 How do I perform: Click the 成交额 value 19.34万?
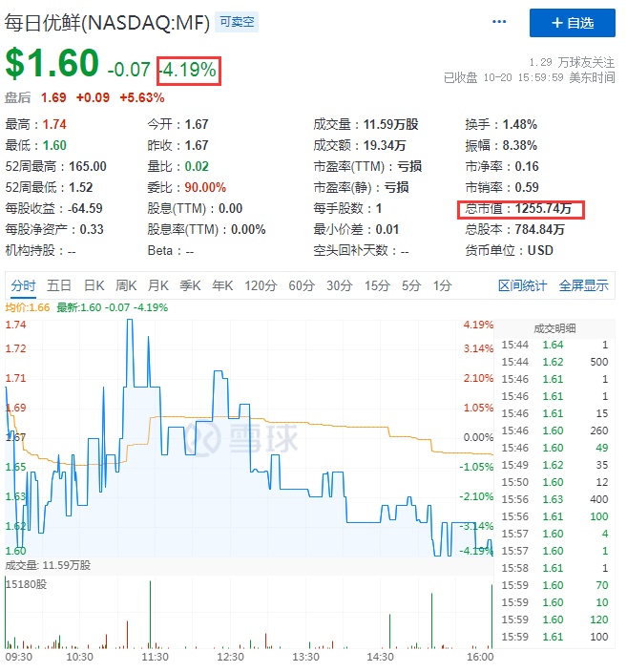point(385,146)
